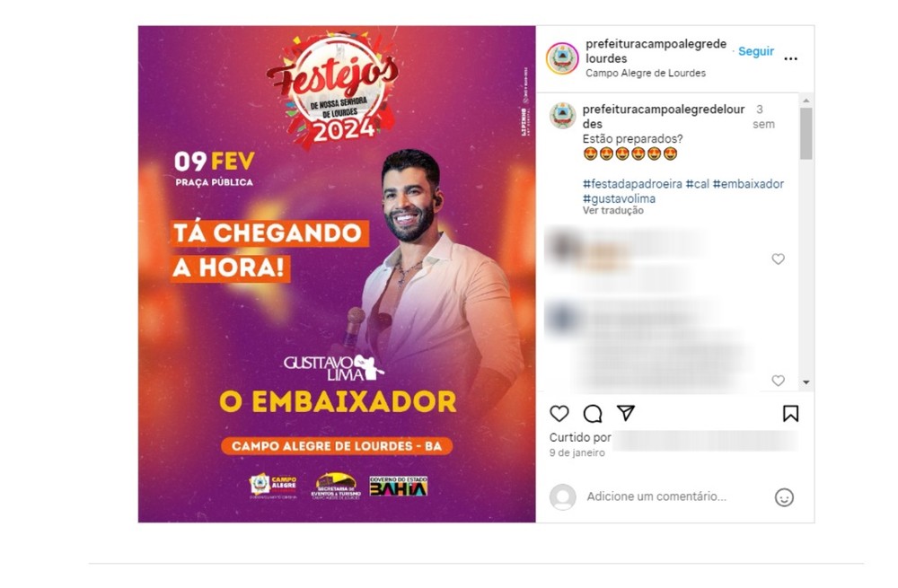Click the caption author's avatar
This screenshot has width=898, height=588.
click(x=562, y=115)
